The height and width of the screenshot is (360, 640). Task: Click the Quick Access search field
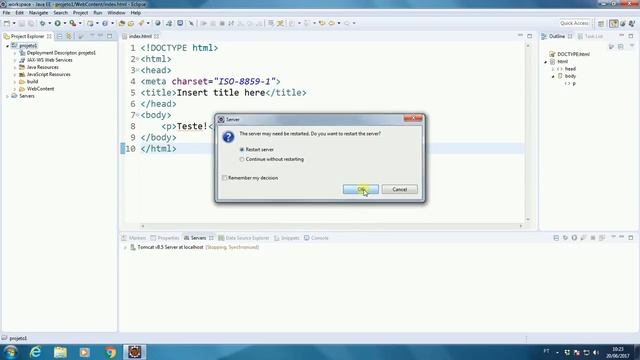click(x=574, y=23)
